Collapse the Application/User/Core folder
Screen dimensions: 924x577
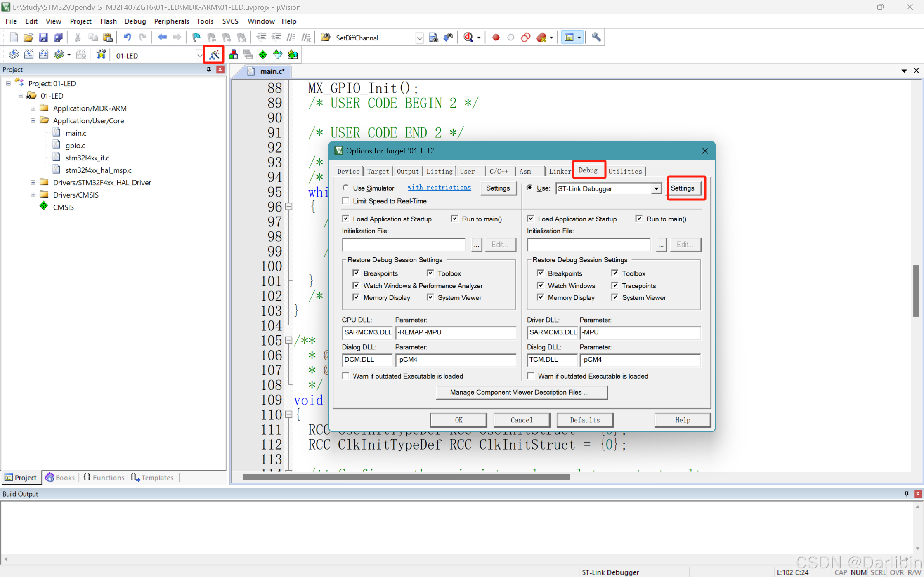33,120
